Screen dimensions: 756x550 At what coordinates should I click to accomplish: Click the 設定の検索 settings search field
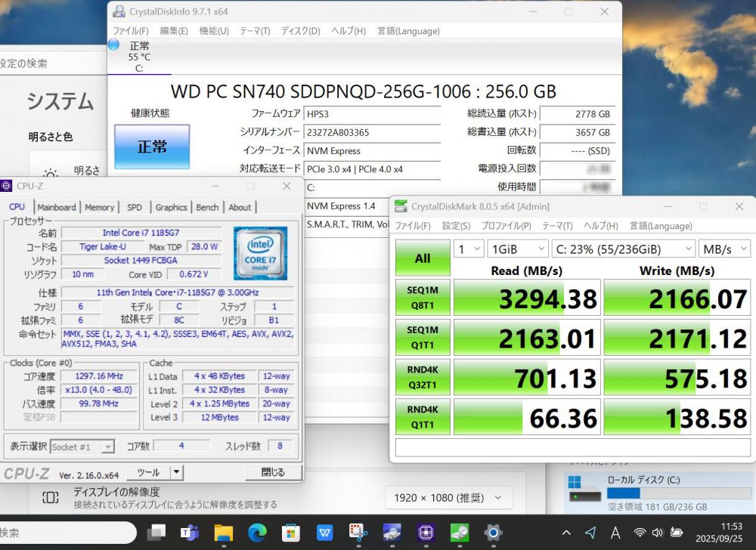coord(53,63)
